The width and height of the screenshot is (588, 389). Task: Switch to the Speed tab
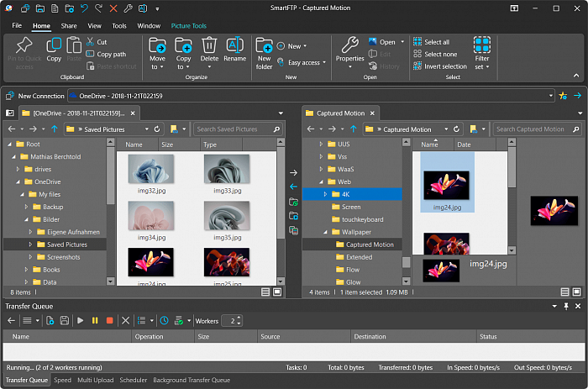[x=62, y=380]
